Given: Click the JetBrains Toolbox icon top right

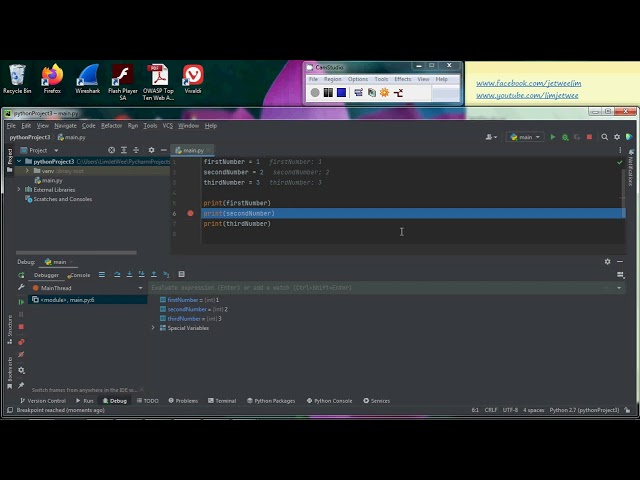Looking at the screenshot, I should (629, 137).
